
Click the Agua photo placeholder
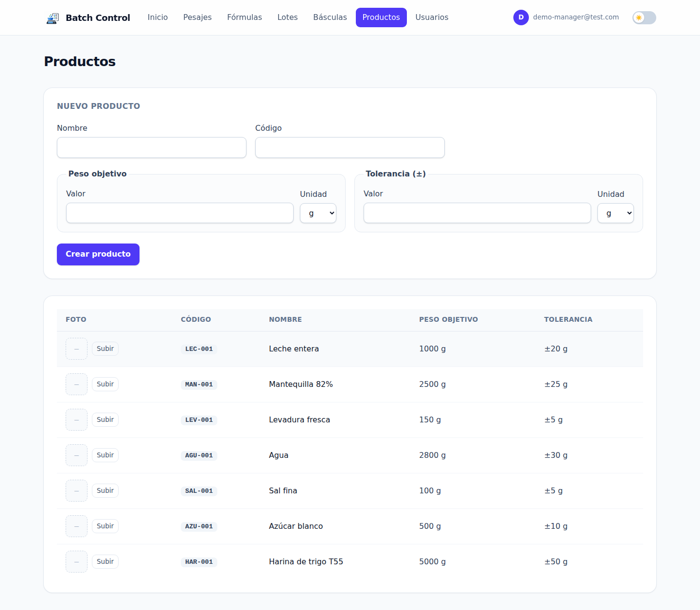point(76,455)
